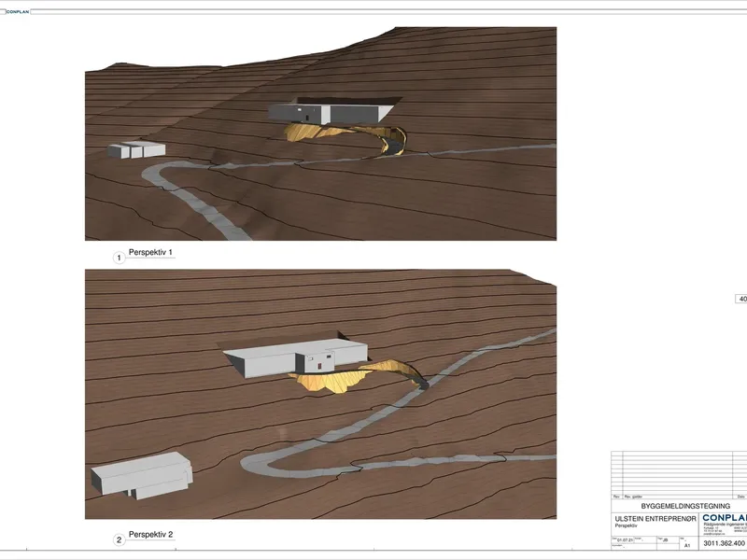Select the 'Perspektiv 1' view label

[x=150, y=252]
